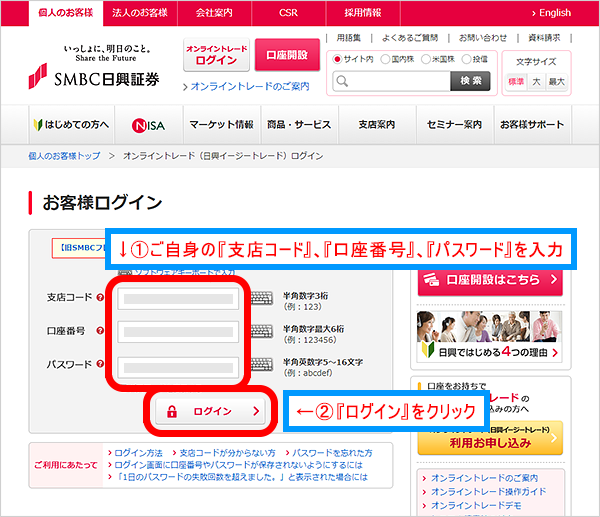Switch site language to English
The height and width of the screenshot is (517, 600).
click(x=551, y=13)
